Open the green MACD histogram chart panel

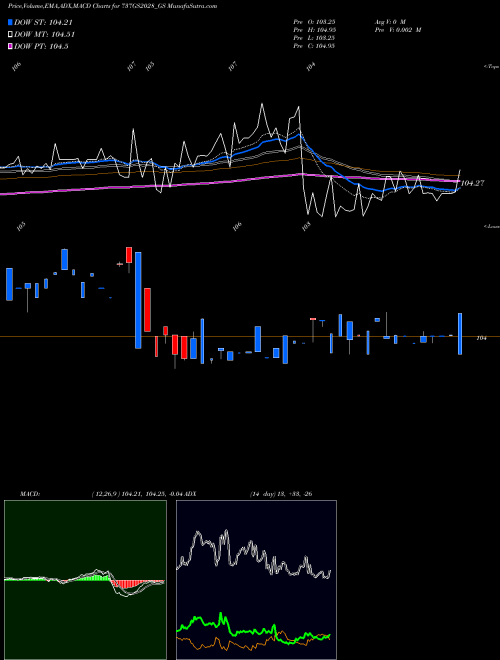pyautogui.click(x=85, y=580)
